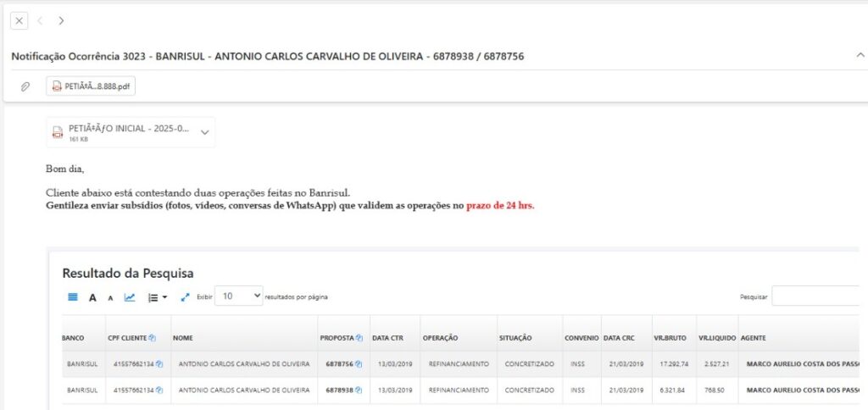Click the Resultado da Pesquisa heading
Viewport: 868px width, 410px height.
point(128,273)
